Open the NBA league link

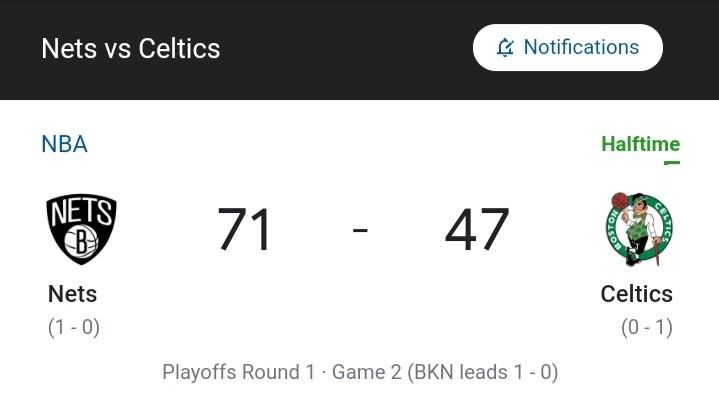tap(64, 144)
